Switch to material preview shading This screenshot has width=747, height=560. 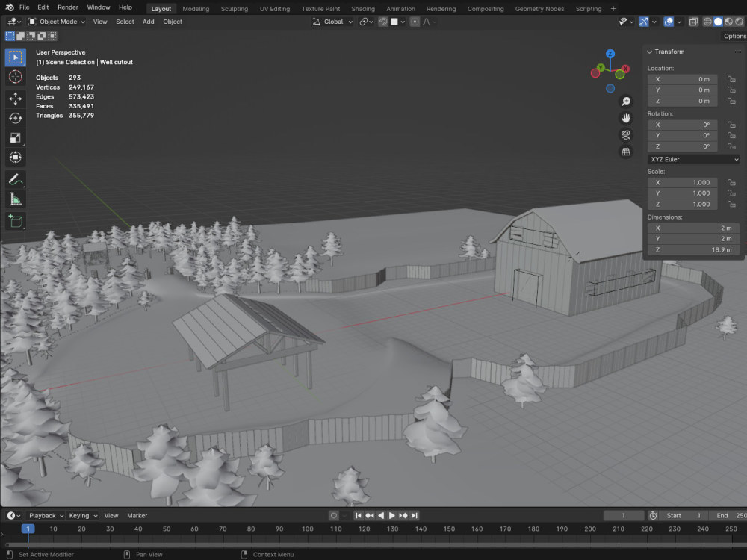(728, 22)
